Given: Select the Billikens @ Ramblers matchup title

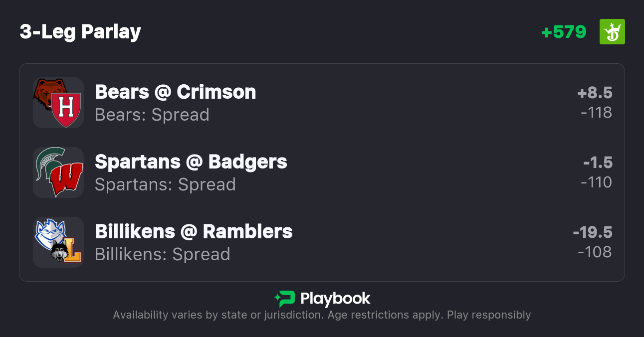Looking at the screenshot, I should click(194, 232).
